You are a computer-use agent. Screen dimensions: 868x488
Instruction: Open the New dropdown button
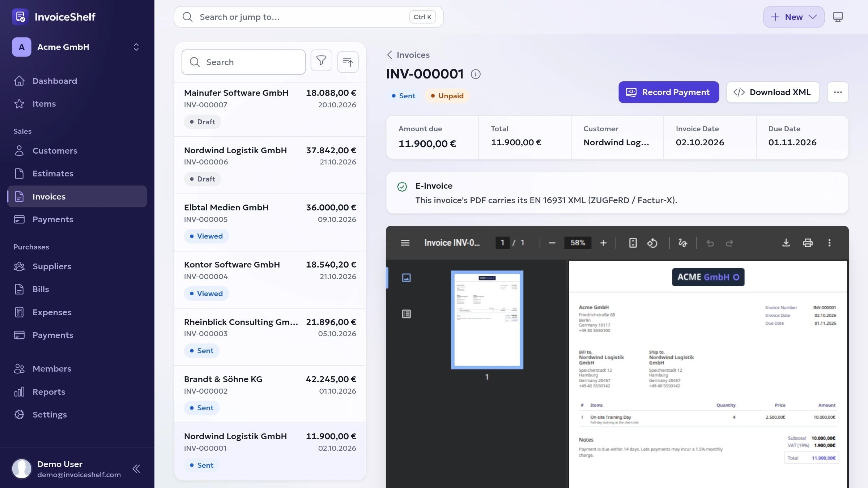(x=793, y=17)
